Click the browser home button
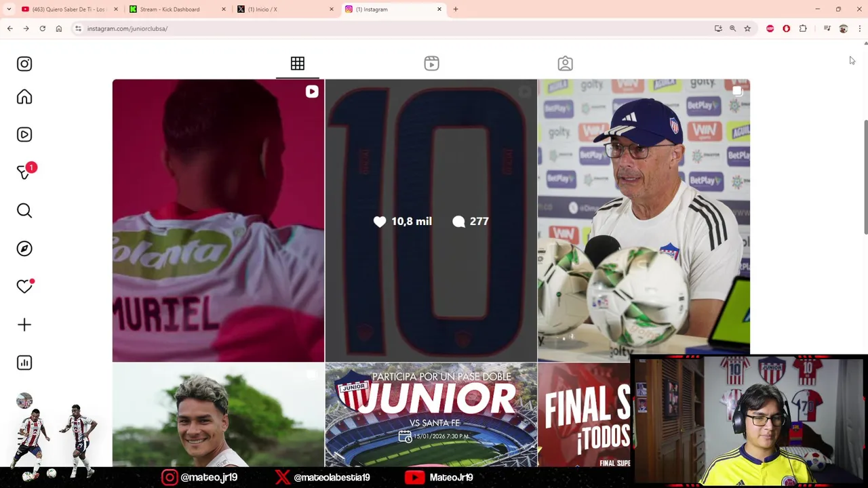 point(59,28)
